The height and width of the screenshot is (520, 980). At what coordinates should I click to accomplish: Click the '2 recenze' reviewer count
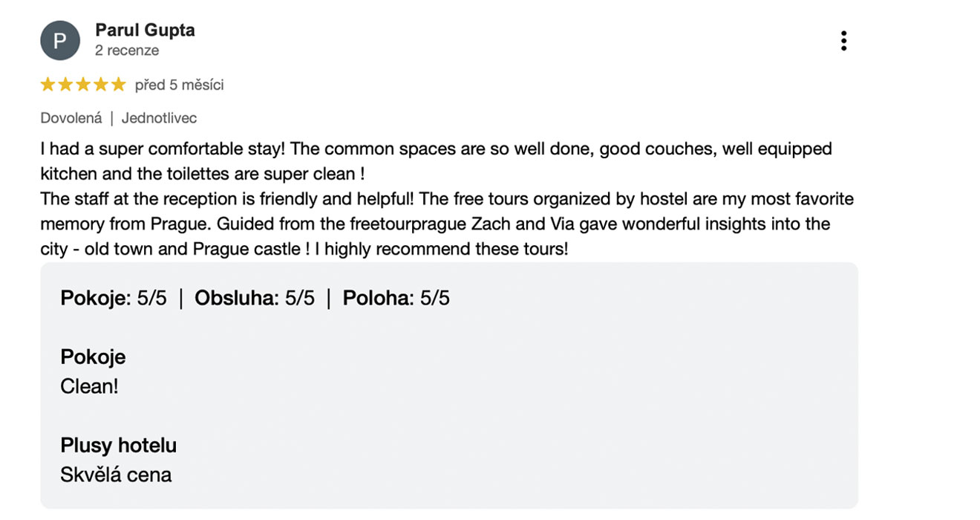point(127,51)
